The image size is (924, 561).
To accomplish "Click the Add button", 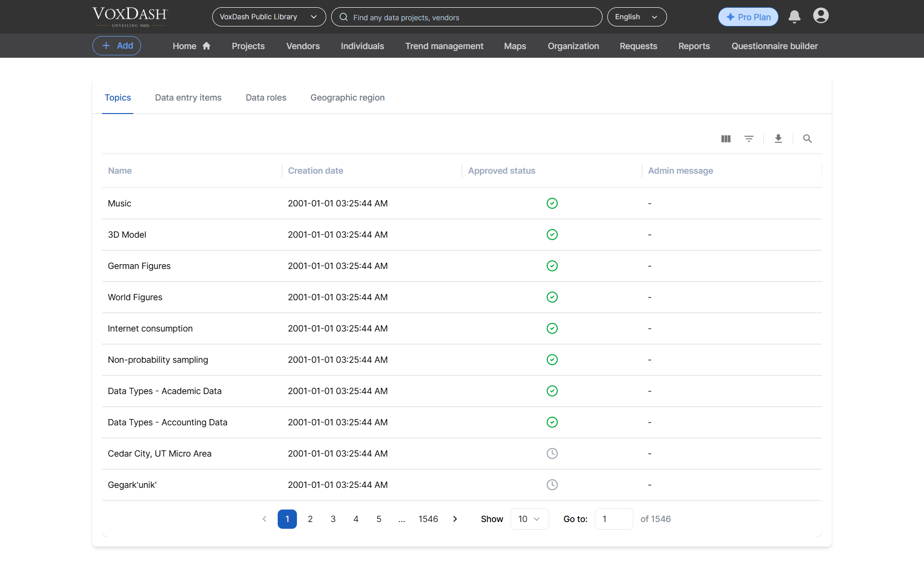I will [116, 46].
